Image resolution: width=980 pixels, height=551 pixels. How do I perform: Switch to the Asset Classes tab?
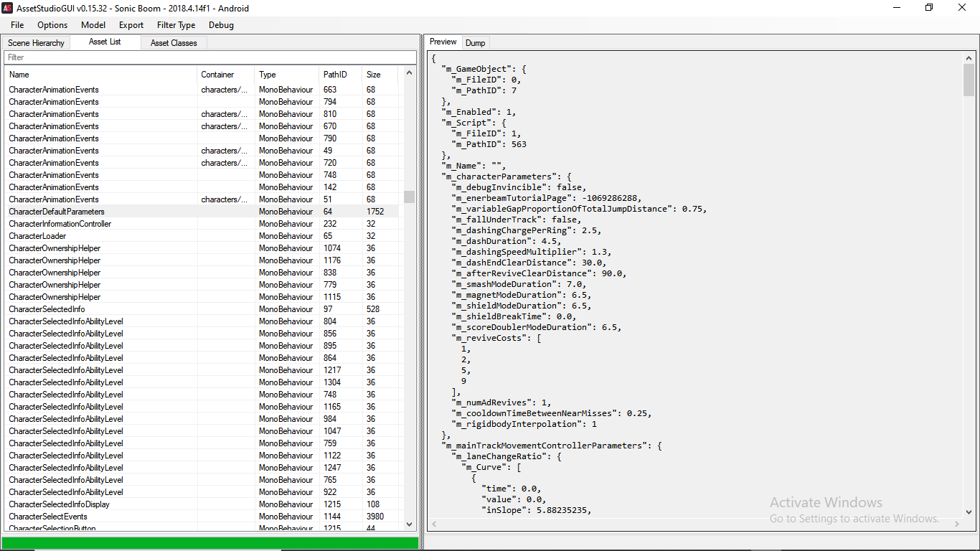(x=173, y=42)
